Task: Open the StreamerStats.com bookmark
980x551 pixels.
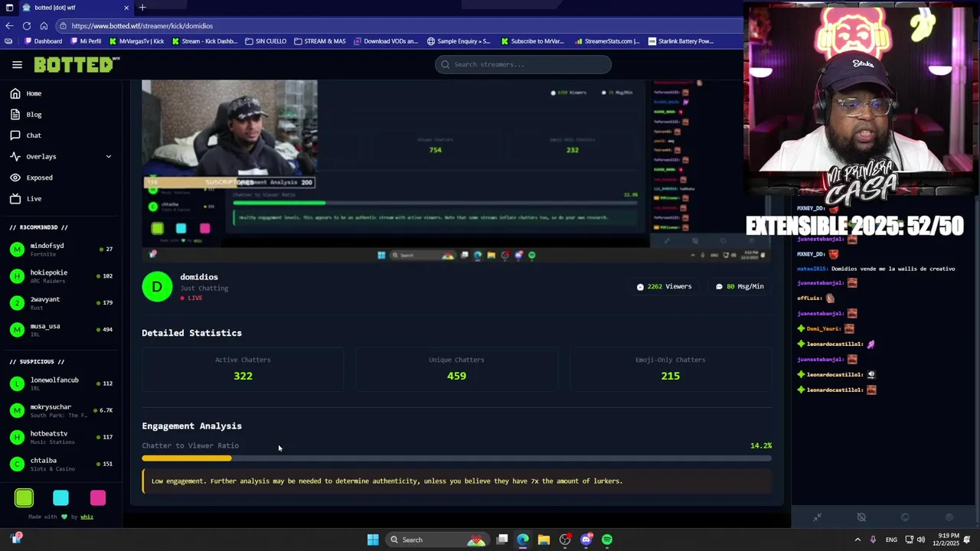Action: 606,41
